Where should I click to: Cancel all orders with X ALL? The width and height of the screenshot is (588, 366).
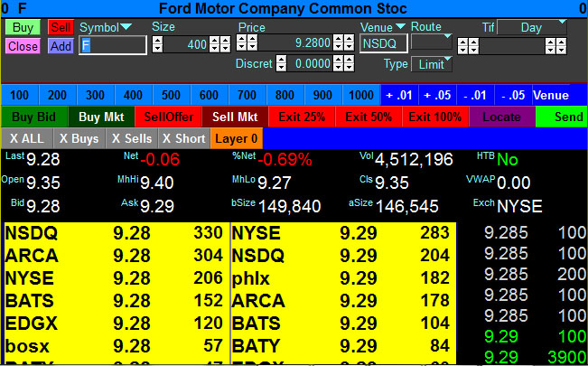[27, 138]
